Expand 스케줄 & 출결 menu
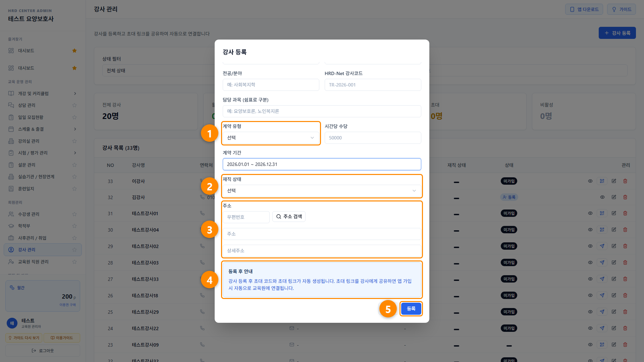This screenshot has height=362, width=644. pyautogui.click(x=43, y=129)
